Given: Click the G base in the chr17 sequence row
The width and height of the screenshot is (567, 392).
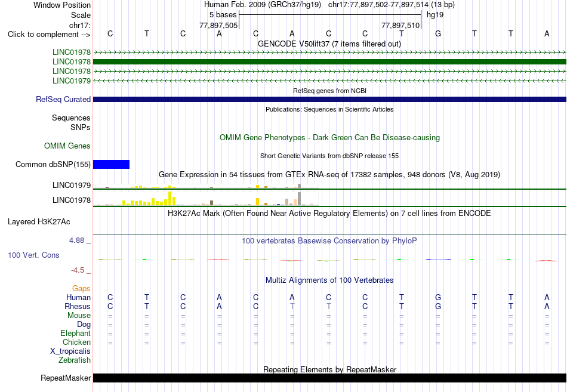Looking at the screenshot, I should pyautogui.click(x=438, y=33).
